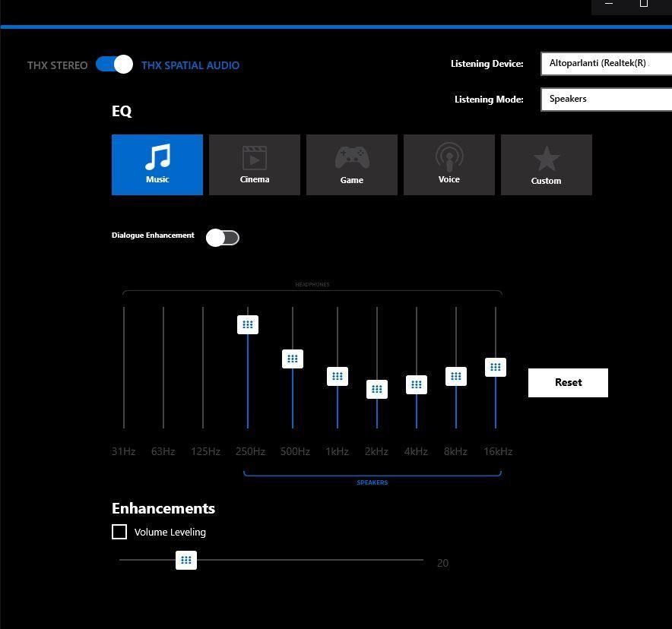Click the Volume Leveling value 20
The width and height of the screenshot is (672, 629).
(x=442, y=563)
